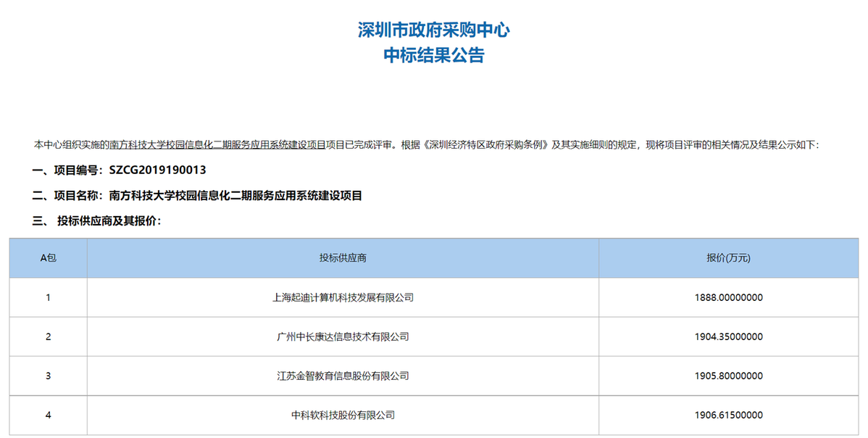Click underlined project name in intro paragraph

[217, 145]
